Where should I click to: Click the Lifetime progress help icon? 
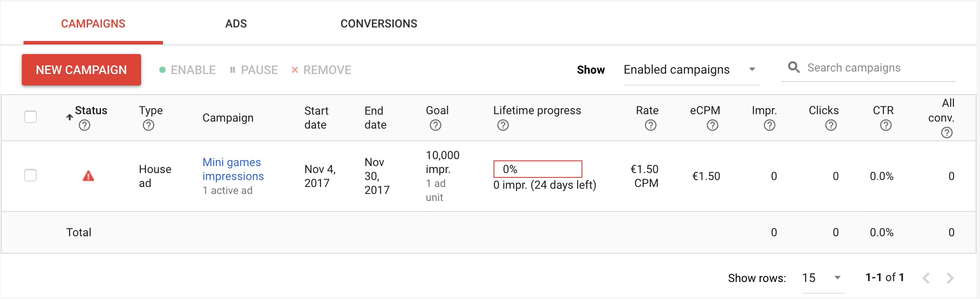tap(503, 126)
